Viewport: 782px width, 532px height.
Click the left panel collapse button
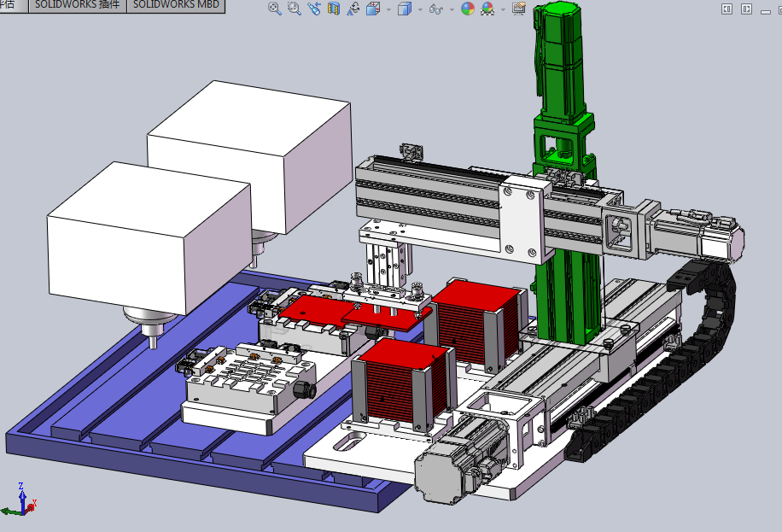tap(727, 9)
